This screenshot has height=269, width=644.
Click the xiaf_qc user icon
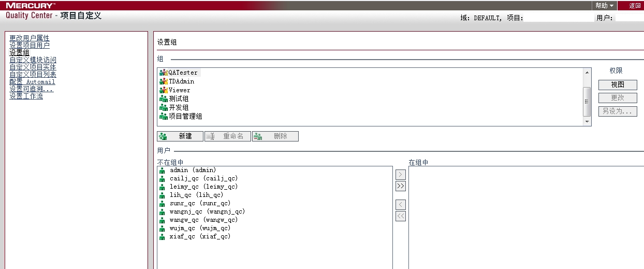point(163,237)
